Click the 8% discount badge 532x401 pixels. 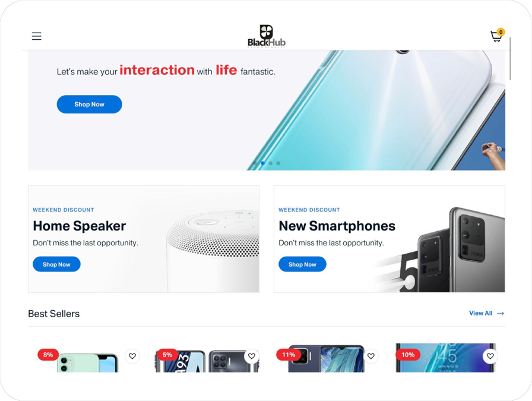[x=48, y=355]
